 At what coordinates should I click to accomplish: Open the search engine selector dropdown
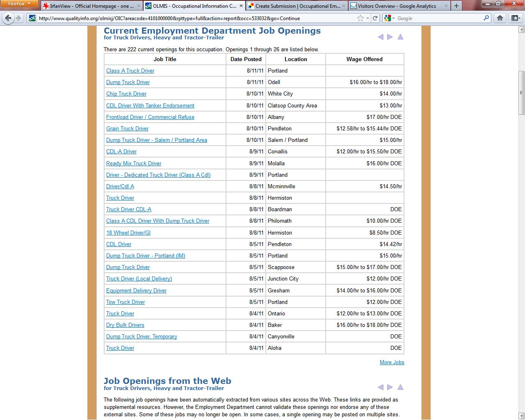point(389,18)
